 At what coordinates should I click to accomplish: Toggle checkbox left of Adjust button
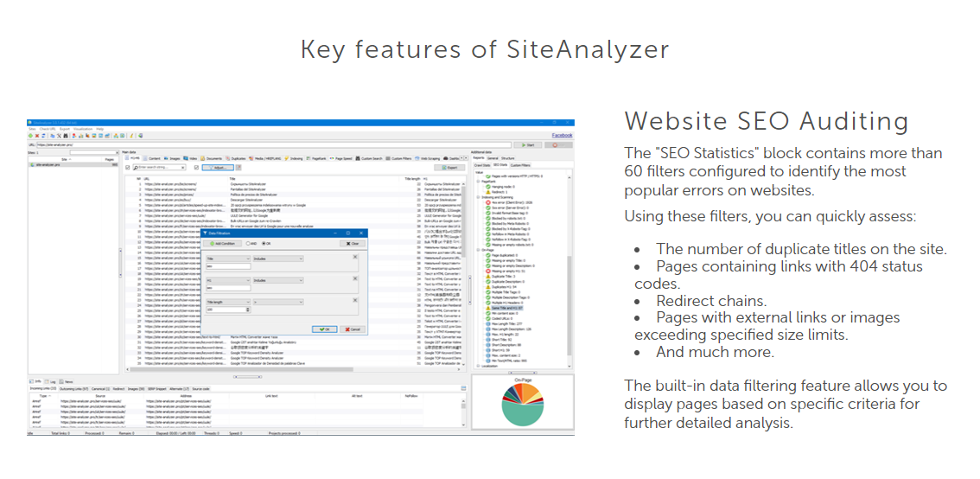[x=196, y=168]
